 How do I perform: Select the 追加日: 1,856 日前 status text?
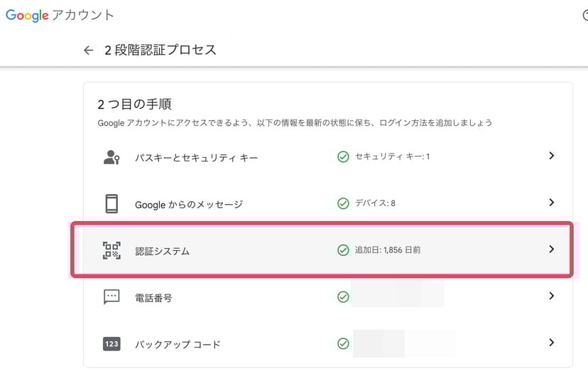[388, 250]
